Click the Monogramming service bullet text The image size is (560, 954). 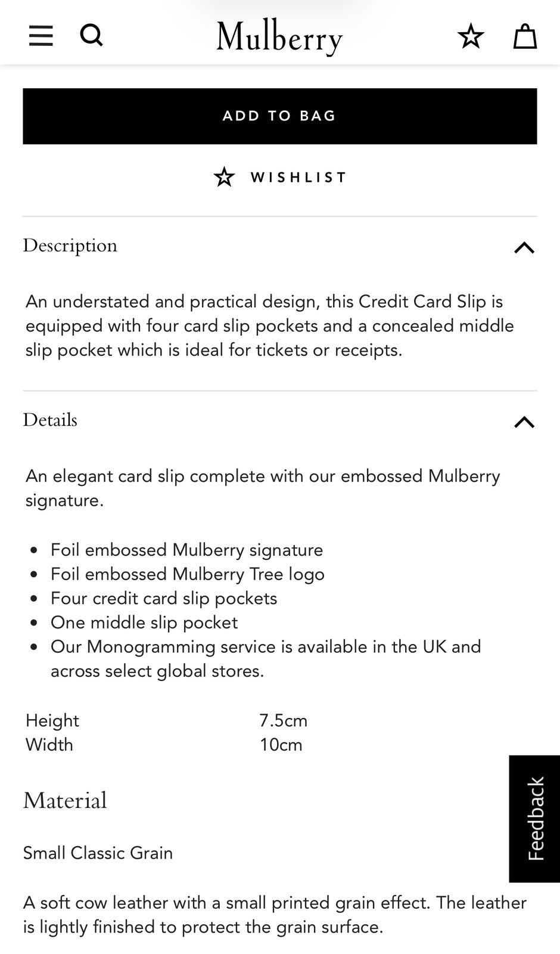265,658
